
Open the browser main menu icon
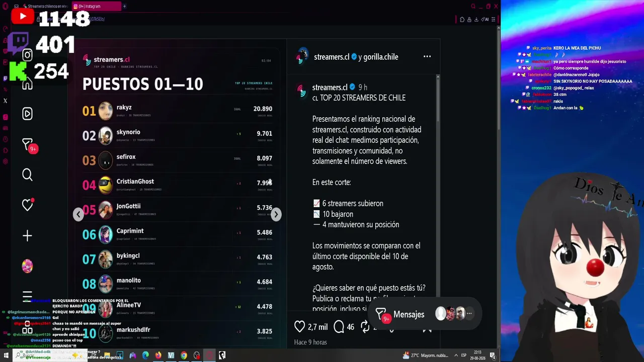tap(493, 19)
